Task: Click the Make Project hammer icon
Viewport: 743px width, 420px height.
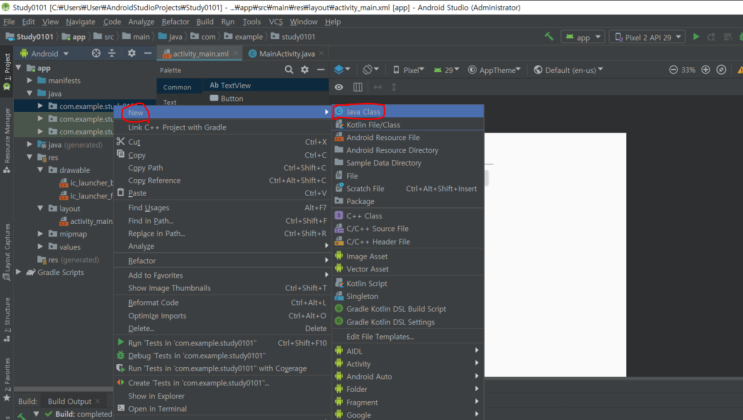Action: pyautogui.click(x=549, y=37)
